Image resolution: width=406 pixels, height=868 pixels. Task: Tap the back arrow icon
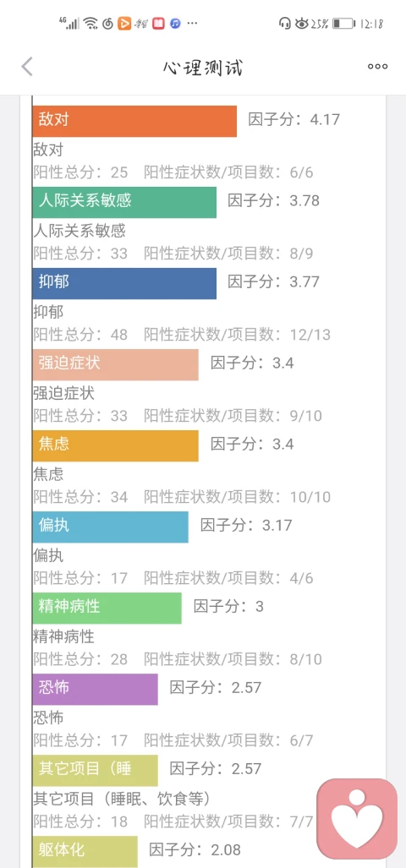[x=27, y=67]
